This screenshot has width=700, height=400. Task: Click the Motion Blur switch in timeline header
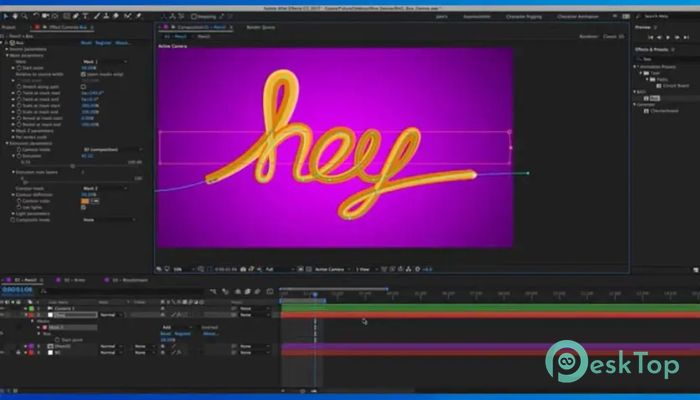257,292
